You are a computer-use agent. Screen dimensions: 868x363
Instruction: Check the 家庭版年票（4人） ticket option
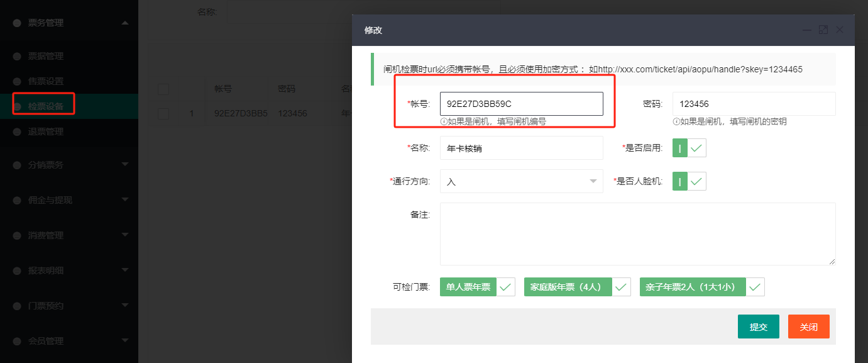(621, 287)
